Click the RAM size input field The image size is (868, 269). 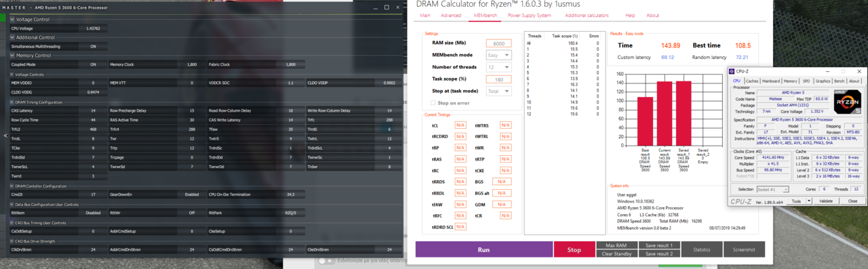(498, 43)
